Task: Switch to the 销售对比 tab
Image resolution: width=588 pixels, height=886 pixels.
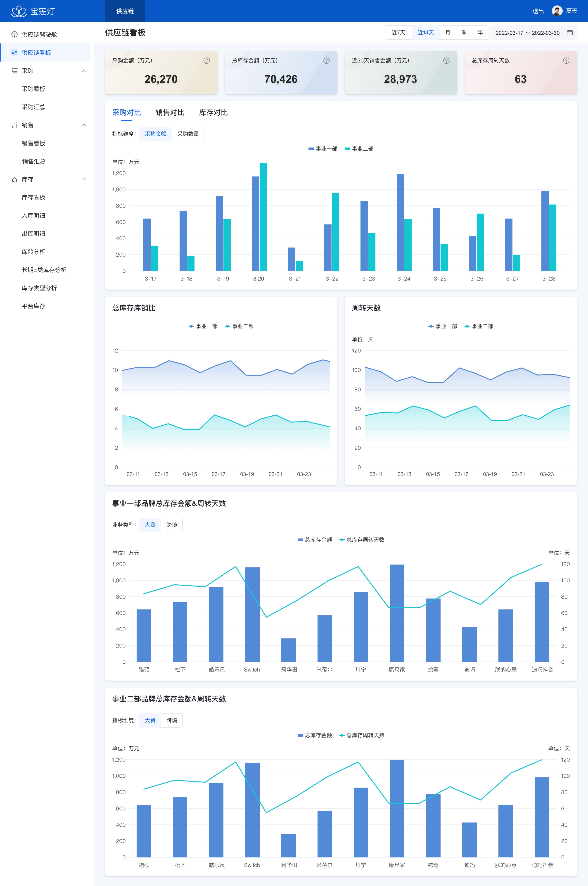Action: tap(170, 112)
